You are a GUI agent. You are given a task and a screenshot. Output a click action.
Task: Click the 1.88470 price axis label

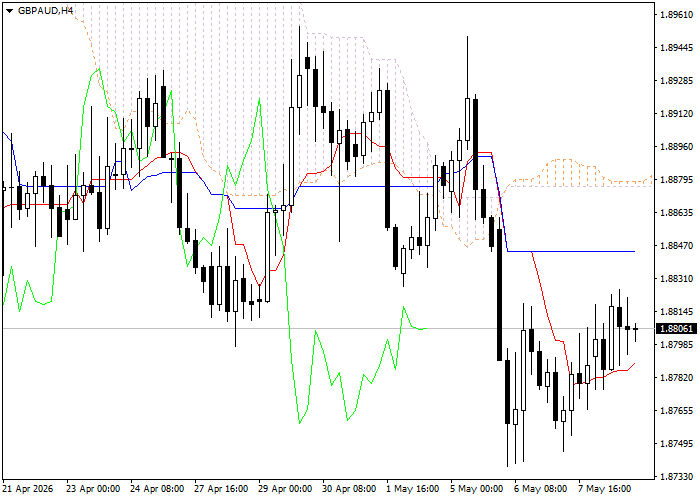pyautogui.click(x=677, y=246)
